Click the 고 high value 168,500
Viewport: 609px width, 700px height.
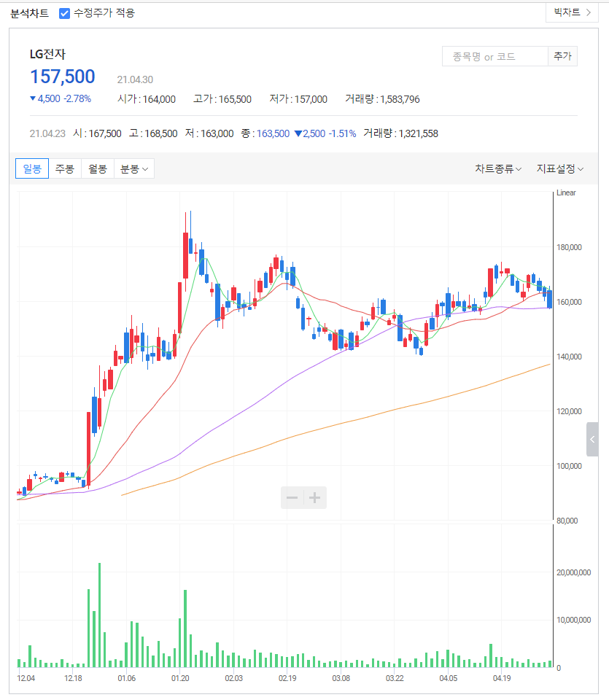(x=161, y=133)
